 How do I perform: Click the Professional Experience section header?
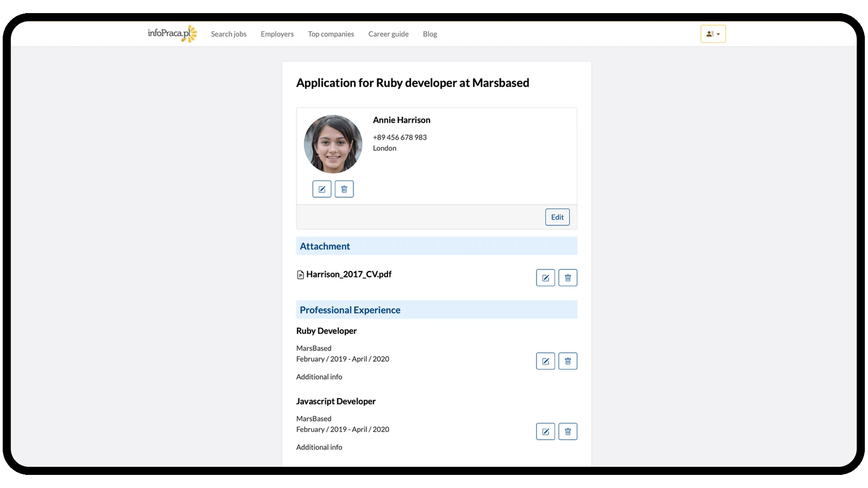pyautogui.click(x=350, y=310)
